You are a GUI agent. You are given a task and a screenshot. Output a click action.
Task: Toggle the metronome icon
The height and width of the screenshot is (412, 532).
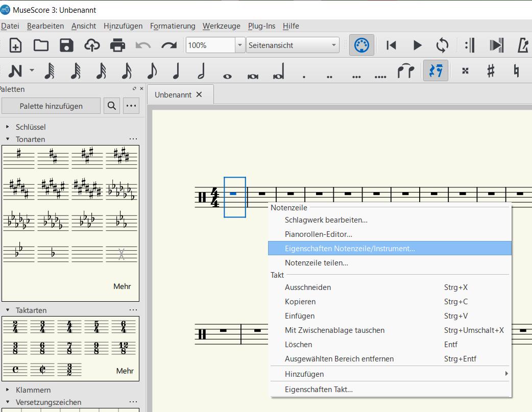click(x=523, y=45)
